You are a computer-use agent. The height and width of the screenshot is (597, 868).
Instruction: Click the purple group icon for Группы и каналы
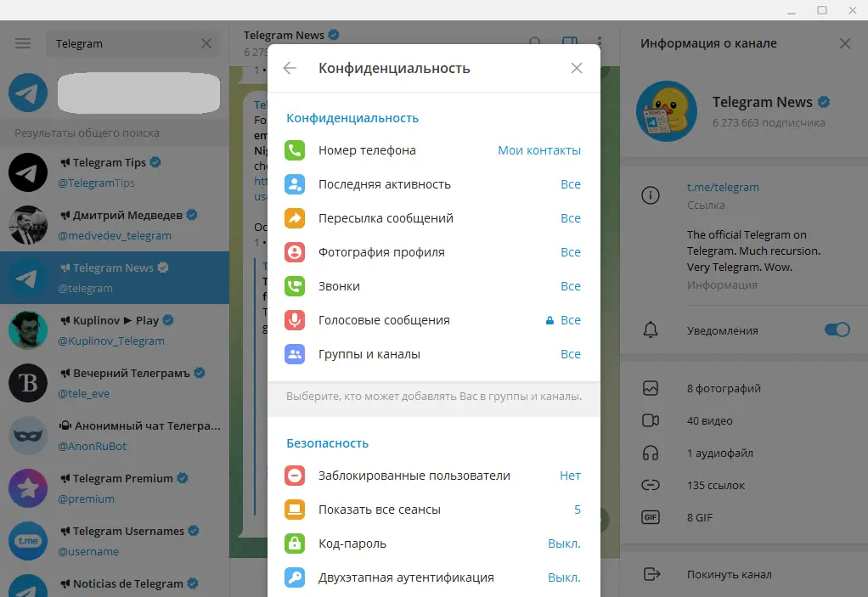pos(295,354)
